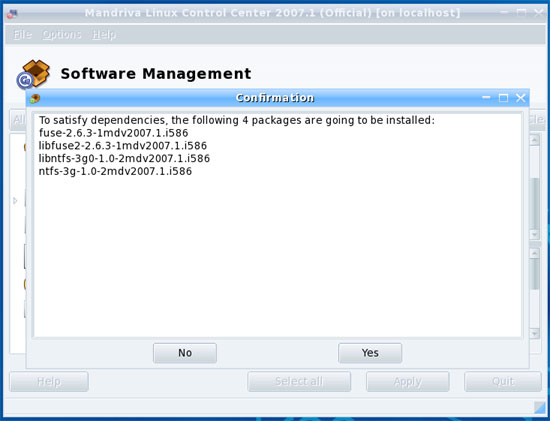Click the Control Center window title icon

pos(12,14)
